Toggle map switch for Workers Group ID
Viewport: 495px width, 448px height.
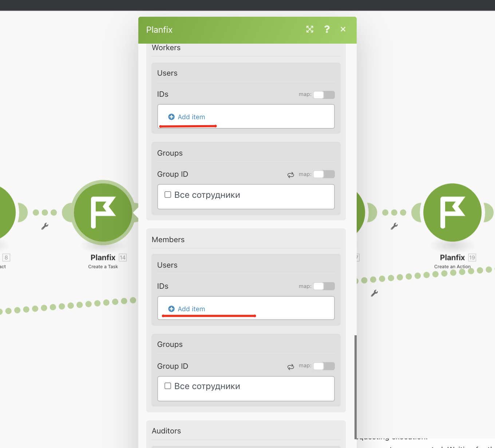click(x=324, y=174)
